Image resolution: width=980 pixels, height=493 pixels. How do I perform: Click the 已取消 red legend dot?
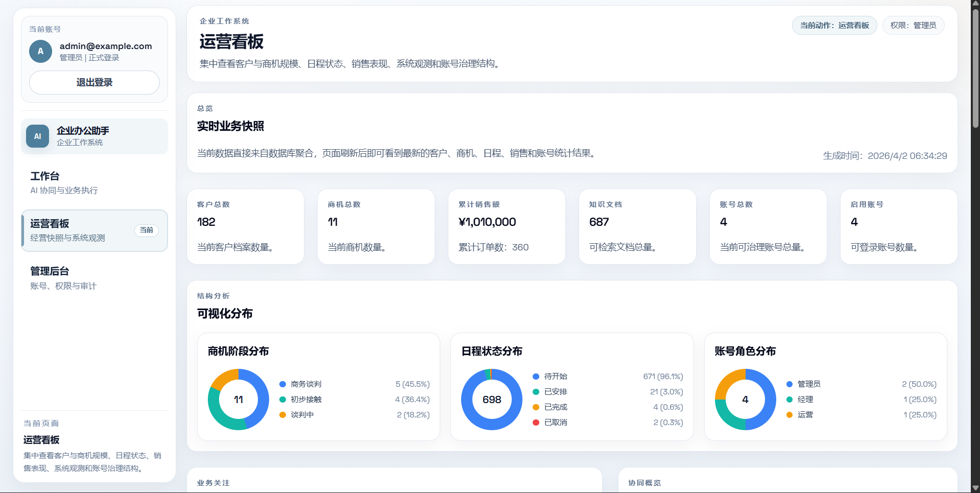[x=535, y=422]
